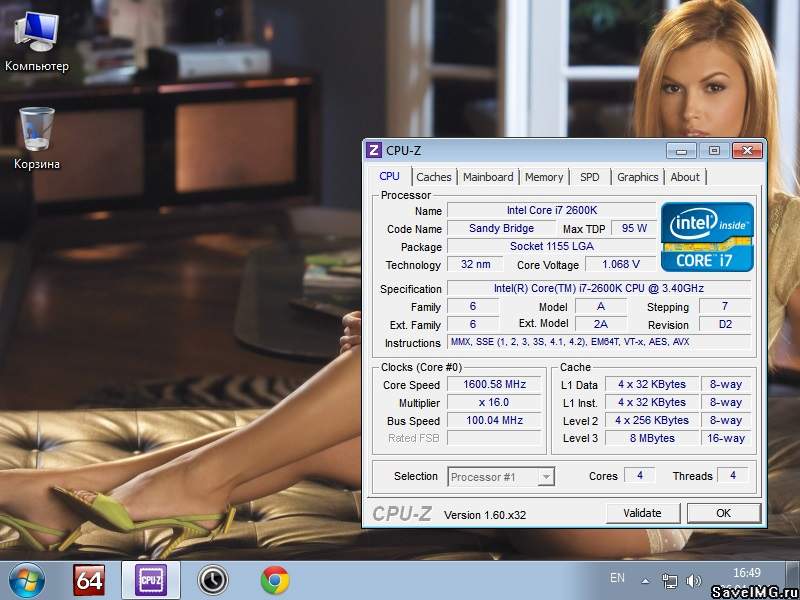Viewport: 800px width, 600px height.
Task: Open the volume speaker icon
Action: pyautogui.click(x=693, y=581)
